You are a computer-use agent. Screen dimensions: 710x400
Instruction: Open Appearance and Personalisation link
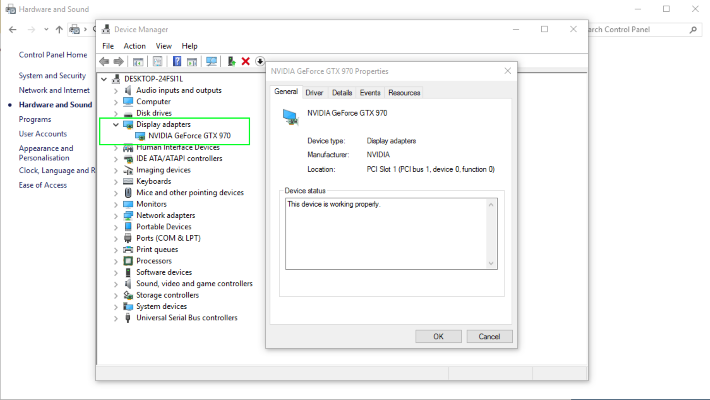[x=46, y=153]
